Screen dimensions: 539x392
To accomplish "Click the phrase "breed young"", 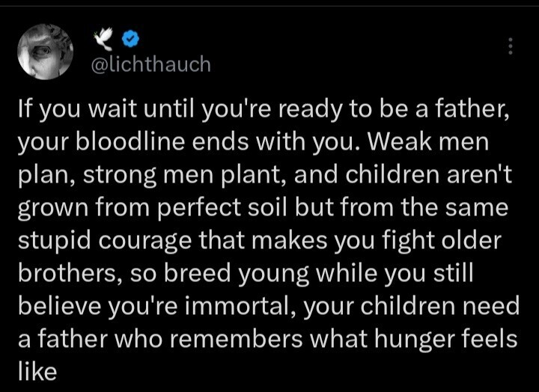I will point(237,273).
